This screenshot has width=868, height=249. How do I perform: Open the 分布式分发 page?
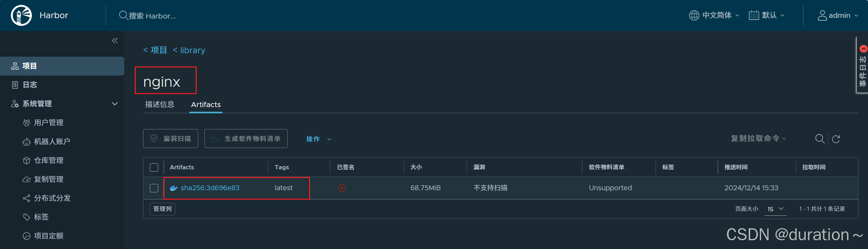pyautogui.click(x=53, y=198)
